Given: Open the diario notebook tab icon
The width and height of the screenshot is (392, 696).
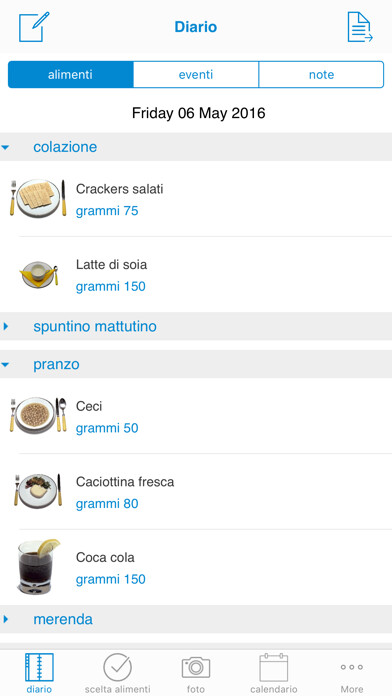Looking at the screenshot, I should 39,667.
